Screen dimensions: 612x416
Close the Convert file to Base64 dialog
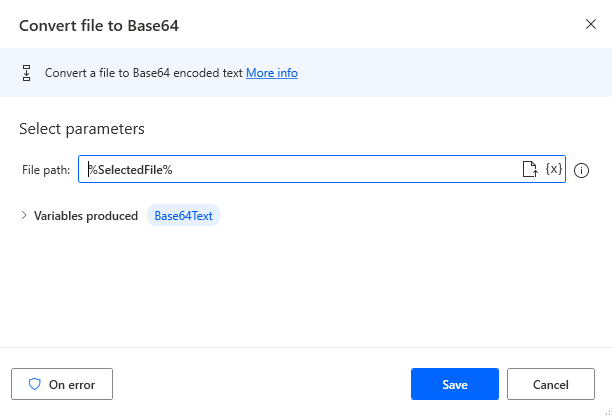[590, 24]
